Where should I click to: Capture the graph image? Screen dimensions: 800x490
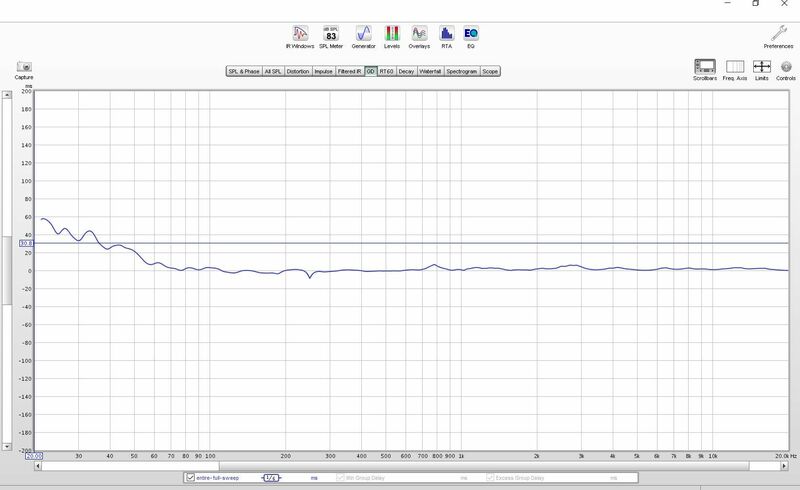tap(24, 70)
